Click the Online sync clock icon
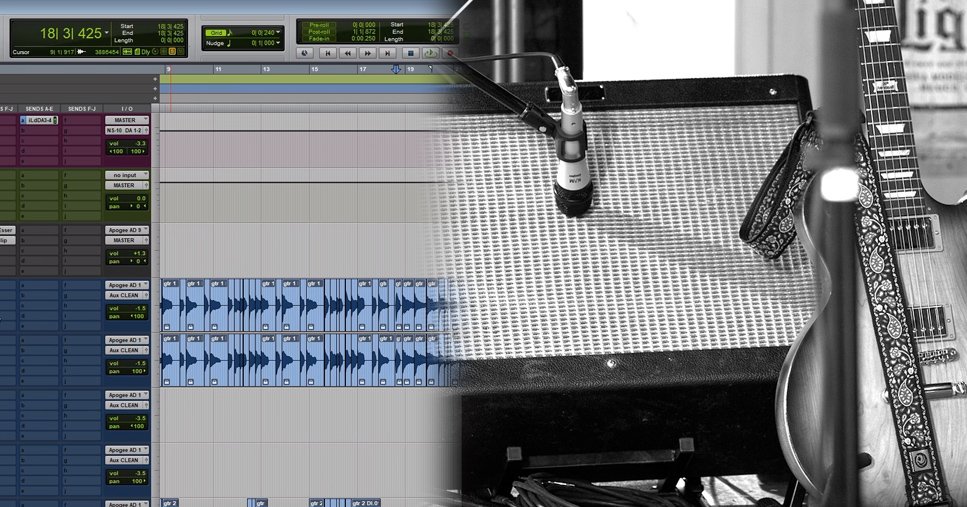The width and height of the screenshot is (967, 507). pos(305,53)
